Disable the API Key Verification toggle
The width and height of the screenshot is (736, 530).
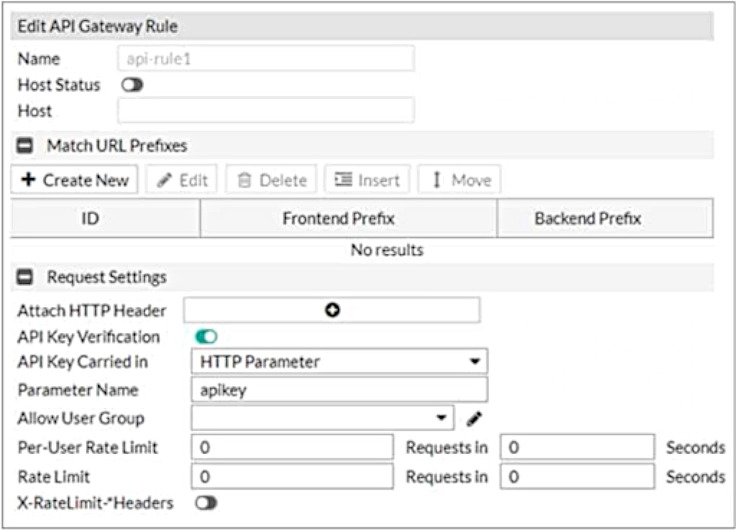207,337
